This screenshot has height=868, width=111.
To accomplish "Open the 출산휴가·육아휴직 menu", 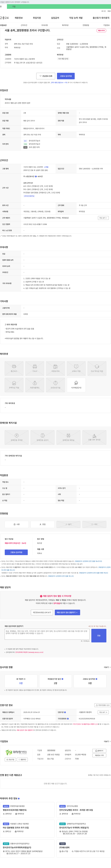I will point(101,18).
